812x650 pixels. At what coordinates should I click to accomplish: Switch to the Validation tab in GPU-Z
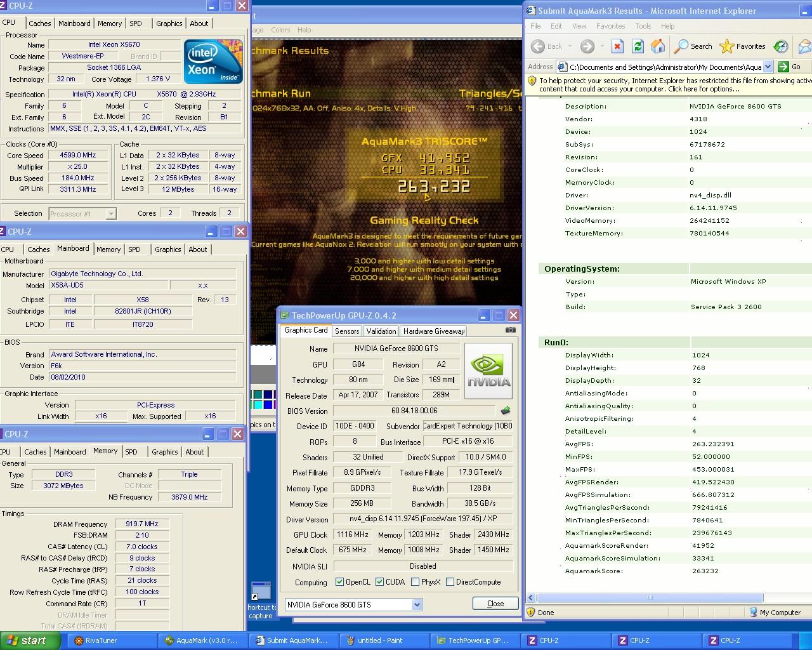[381, 331]
